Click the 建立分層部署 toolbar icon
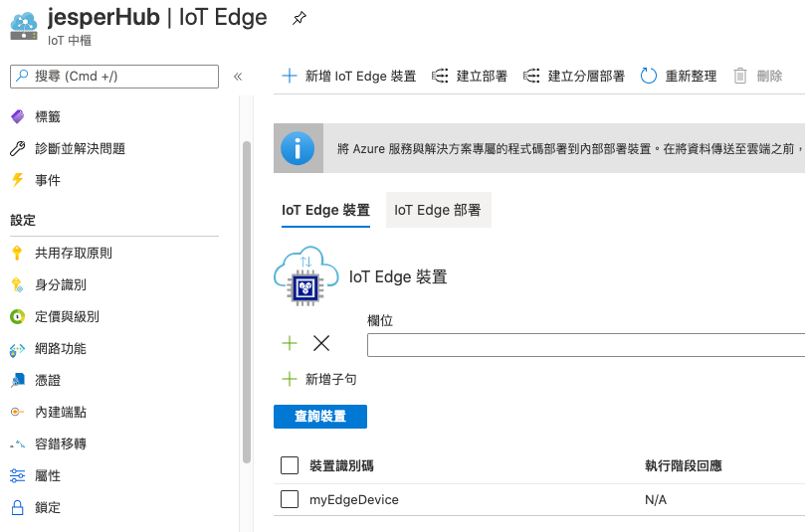Viewport: 805px width, 532px height. coord(530,76)
